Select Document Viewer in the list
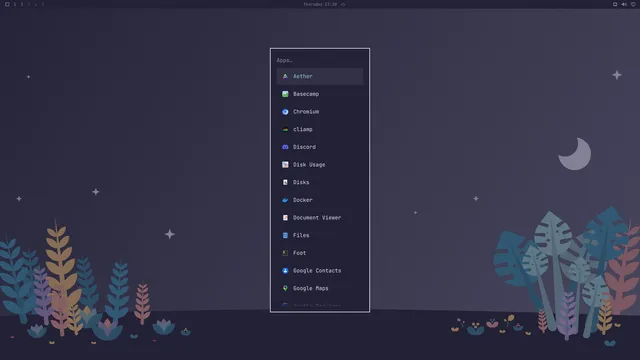Viewport: 640px width, 360px height. (x=320, y=218)
